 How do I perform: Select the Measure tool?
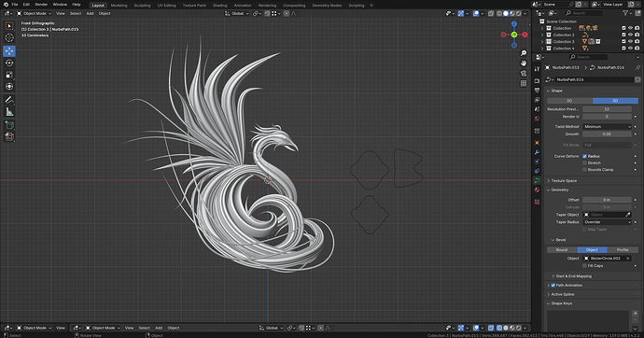[9, 112]
